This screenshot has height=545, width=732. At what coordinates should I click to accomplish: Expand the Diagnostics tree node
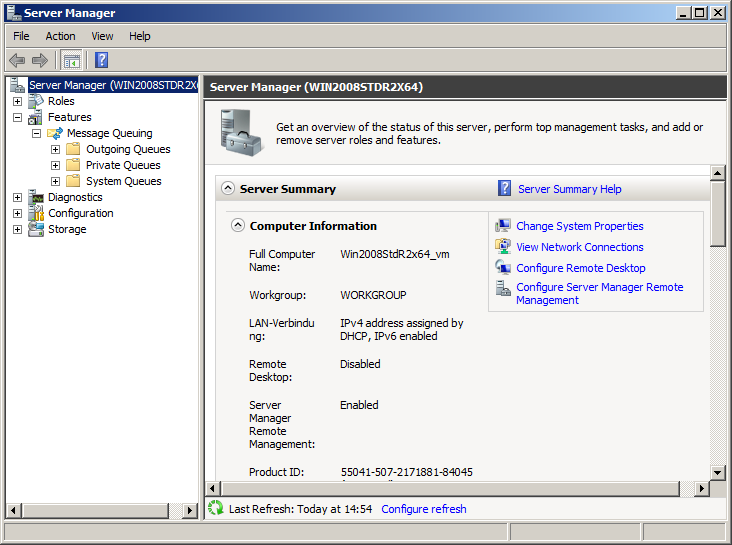tap(17, 198)
